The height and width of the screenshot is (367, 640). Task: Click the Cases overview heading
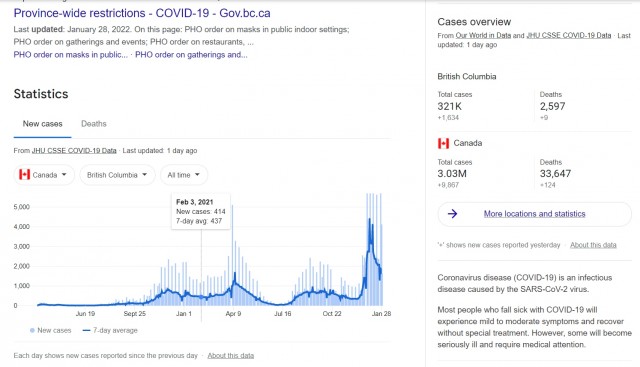[474, 22]
